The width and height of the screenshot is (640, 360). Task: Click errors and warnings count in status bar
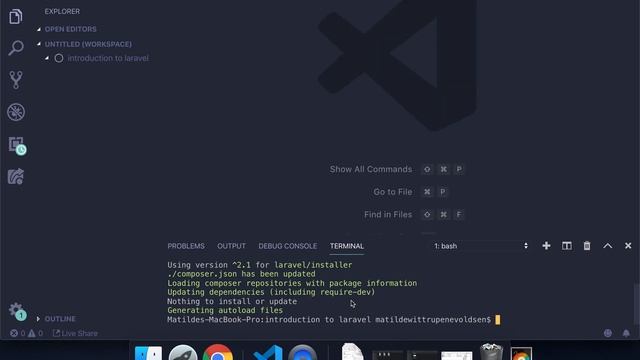(x=27, y=333)
